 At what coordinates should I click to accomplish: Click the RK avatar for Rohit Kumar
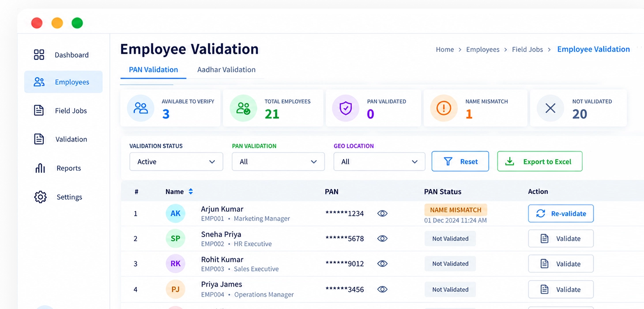point(176,264)
